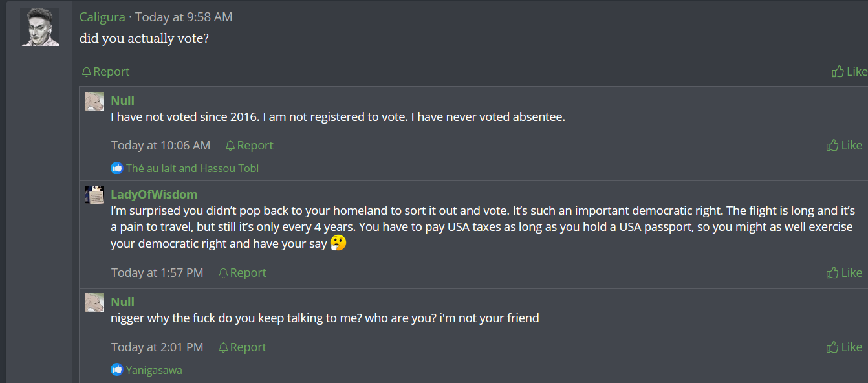Report LadyOfWisdom's reply
The width and height of the screenshot is (868, 383).
(243, 273)
